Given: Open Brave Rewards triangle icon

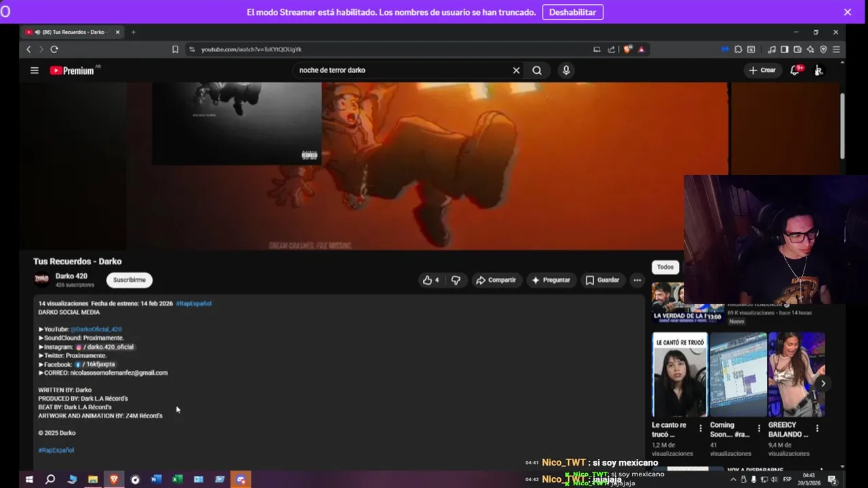Looking at the screenshot, I should tap(641, 49).
